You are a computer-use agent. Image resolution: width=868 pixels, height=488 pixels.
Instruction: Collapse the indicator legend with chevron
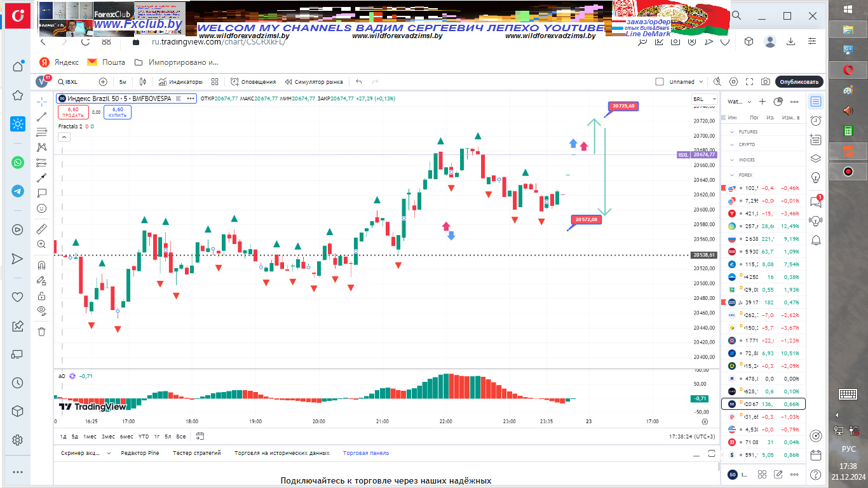click(x=64, y=137)
